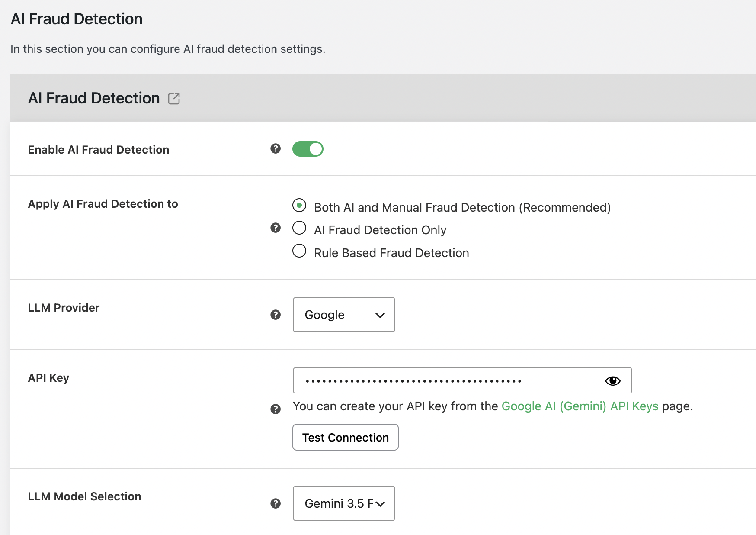
Task: Click help icon next to LLM Model Selection
Action: (x=275, y=503)
